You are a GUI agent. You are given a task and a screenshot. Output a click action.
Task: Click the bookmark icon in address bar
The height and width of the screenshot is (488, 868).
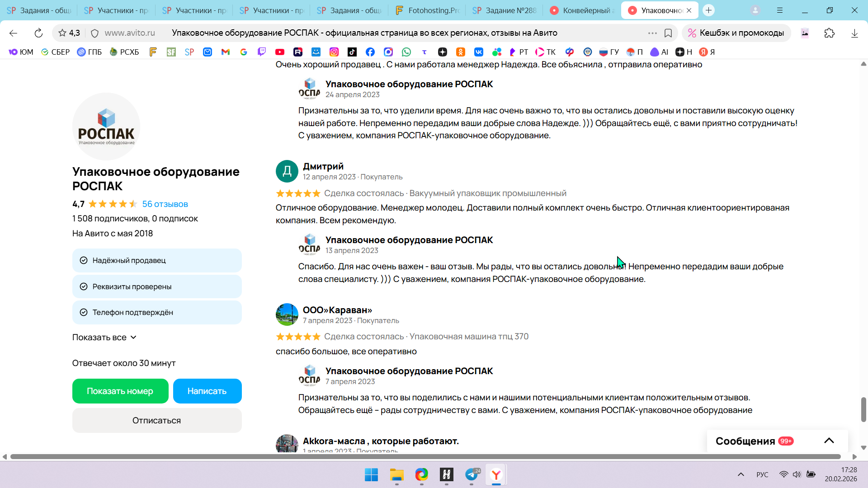[668, 33]
